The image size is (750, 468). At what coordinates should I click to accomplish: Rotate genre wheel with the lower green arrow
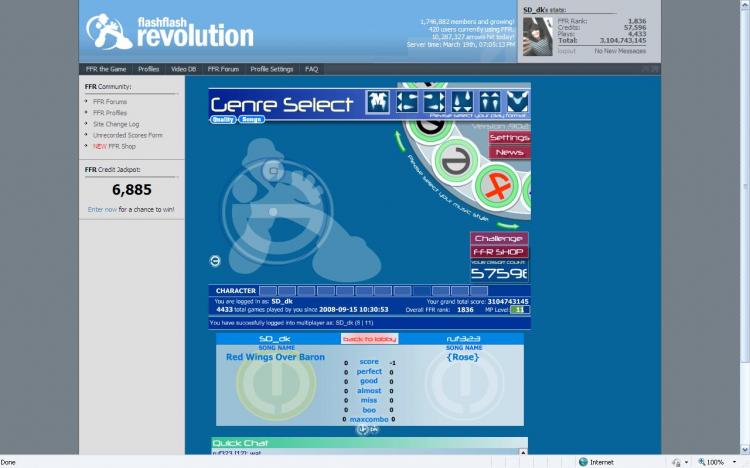pos(507,225)
